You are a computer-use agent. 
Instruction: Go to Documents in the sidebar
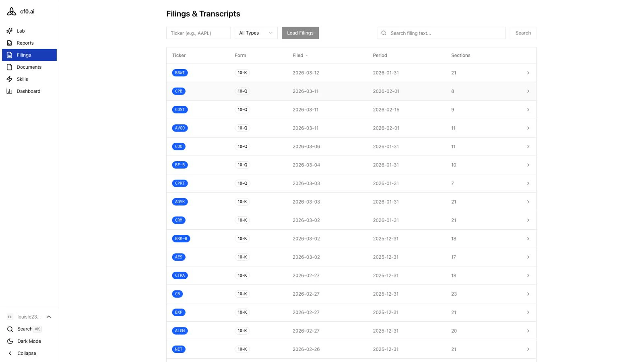pos(29,67)
